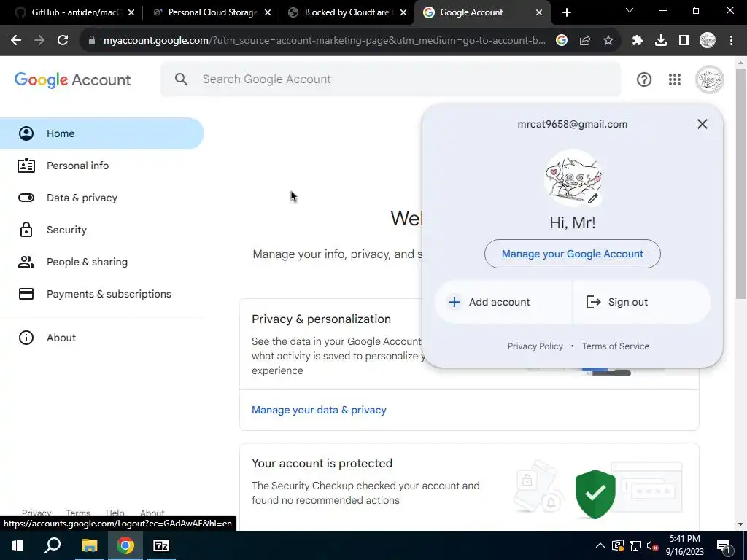This screenshot has height=560, width=747.
Task: Click the Google Account logo
Action: [x=72, y=79]
